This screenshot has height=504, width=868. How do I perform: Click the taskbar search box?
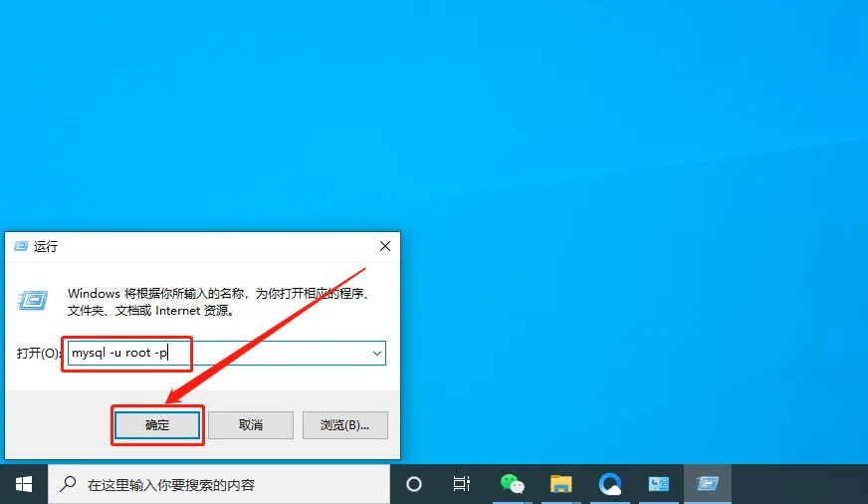[x=219, y=485]
